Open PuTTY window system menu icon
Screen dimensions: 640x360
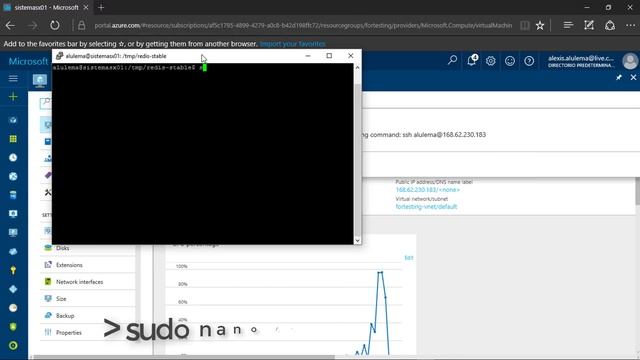pos(60,56)
